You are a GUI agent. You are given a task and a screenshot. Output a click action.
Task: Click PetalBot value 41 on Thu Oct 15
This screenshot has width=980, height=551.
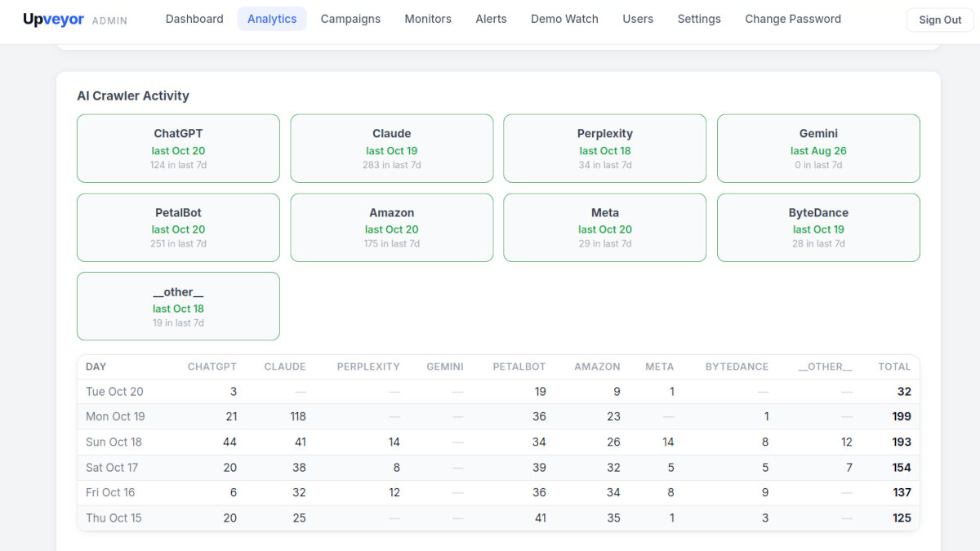pyautogui.click(x=540, y=518)
